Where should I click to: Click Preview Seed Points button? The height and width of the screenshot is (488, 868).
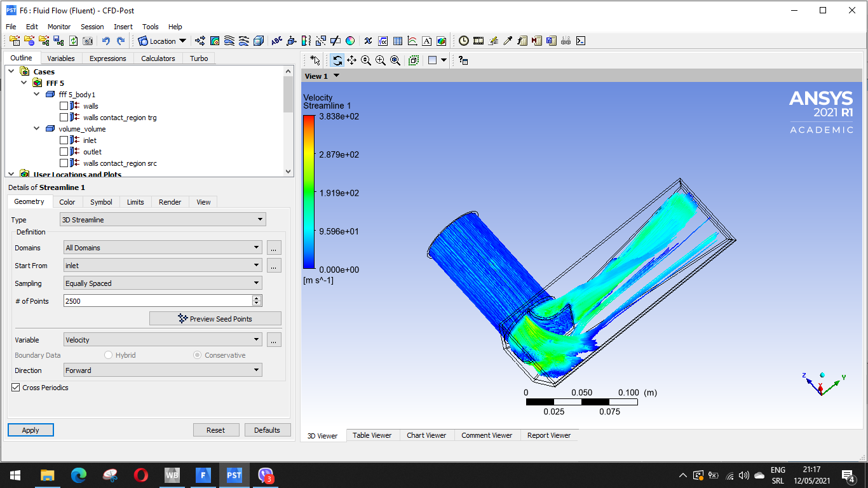[215, 318]
